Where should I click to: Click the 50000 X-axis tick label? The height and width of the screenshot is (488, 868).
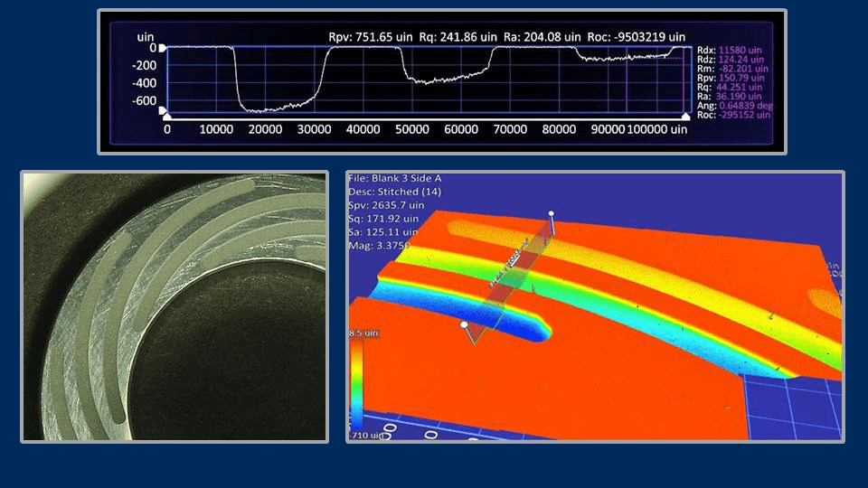pos(412,129)
